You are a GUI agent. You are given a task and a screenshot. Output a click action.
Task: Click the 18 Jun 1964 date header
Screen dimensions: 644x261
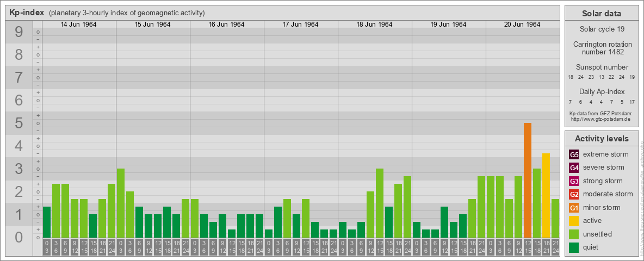point(375,24)
